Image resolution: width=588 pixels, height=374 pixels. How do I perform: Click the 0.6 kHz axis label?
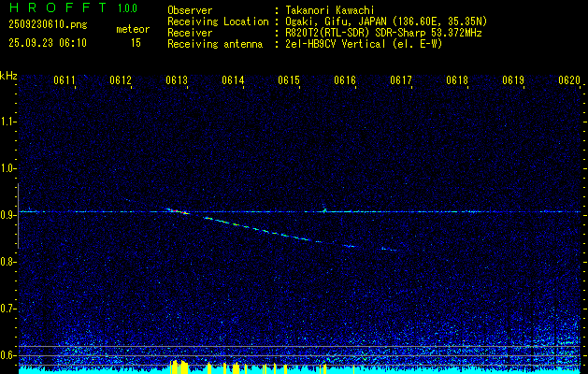(x=7, y=355)
